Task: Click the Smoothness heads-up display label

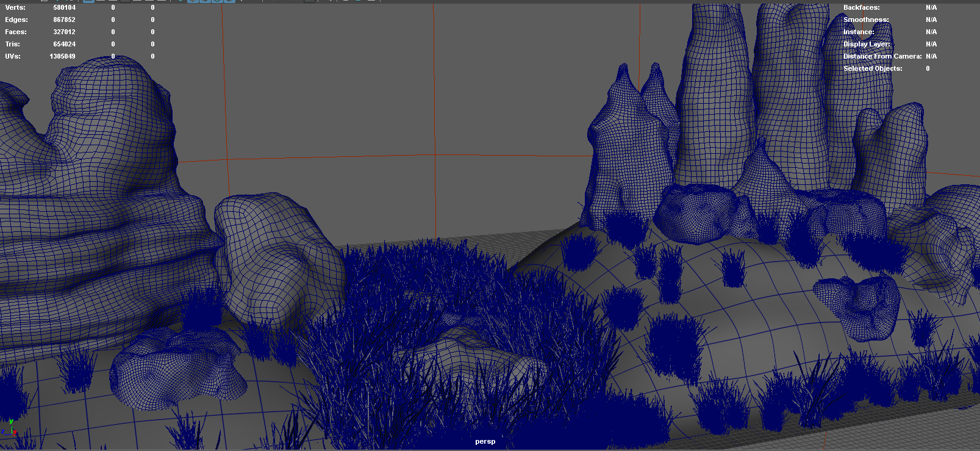Action: [866, 20]
